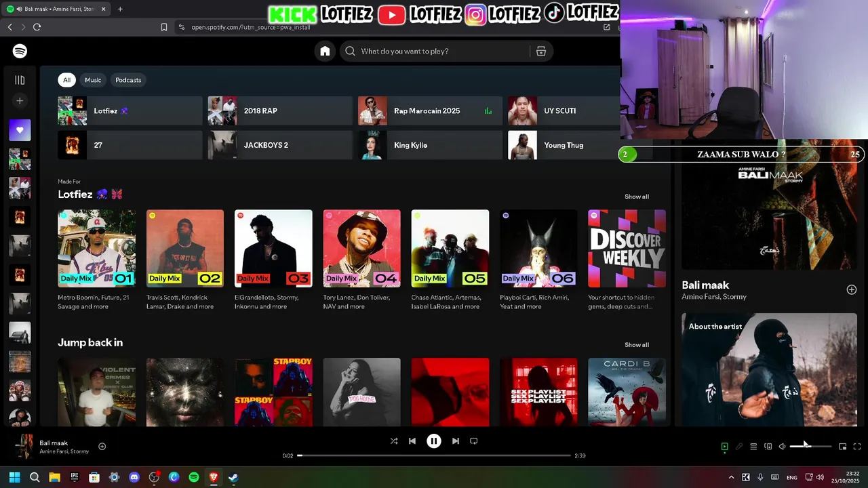Open Discord from the taskbar
Screen dimensions: 868x488
(134, 477)
